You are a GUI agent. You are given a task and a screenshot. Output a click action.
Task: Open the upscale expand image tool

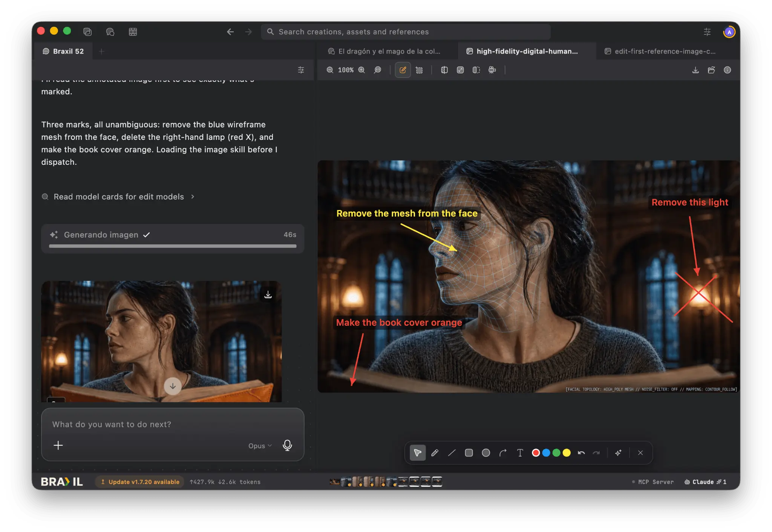click(460, 70)
